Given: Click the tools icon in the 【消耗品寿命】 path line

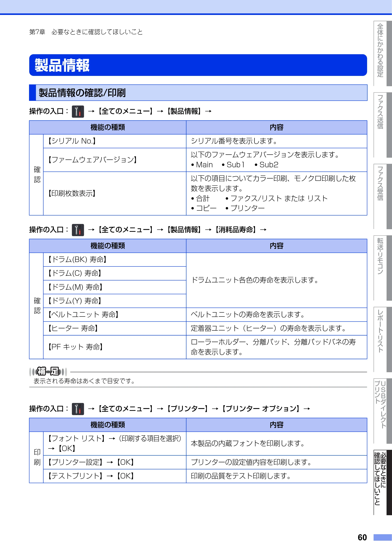Looking at the screenshot, I should click(78, 230).
